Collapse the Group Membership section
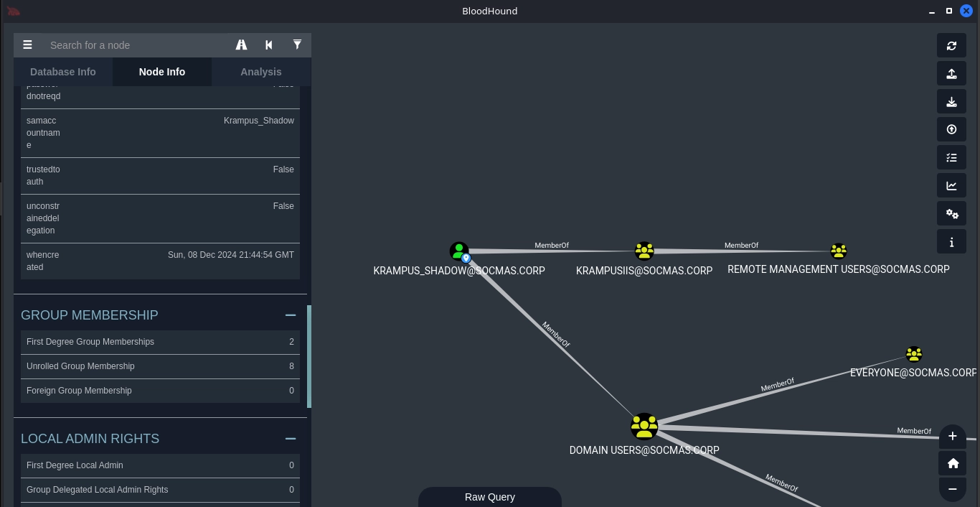Viewport: 980px width, 507px height. pyautogui.click(x=291, y=315)
